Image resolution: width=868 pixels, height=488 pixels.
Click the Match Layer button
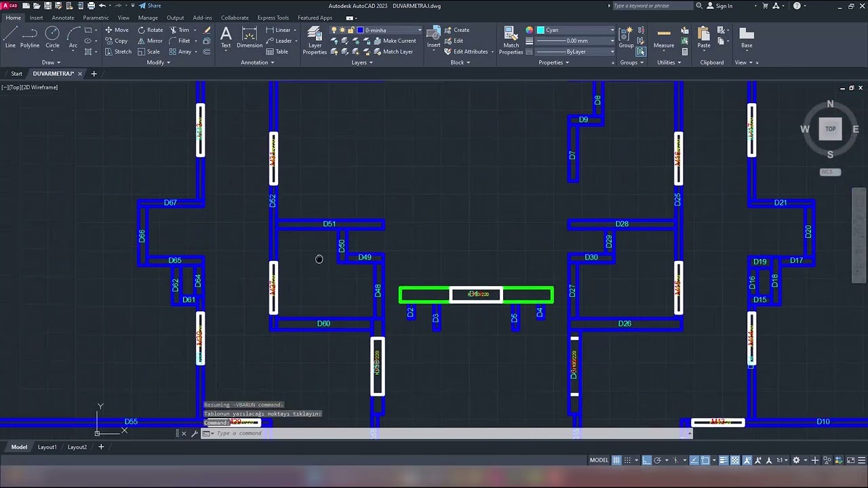(393, 52)
